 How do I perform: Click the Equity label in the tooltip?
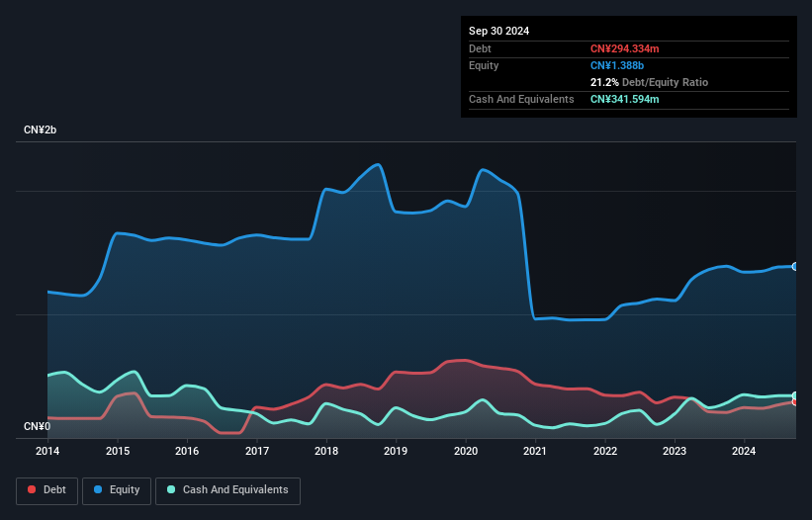[484, 65]
